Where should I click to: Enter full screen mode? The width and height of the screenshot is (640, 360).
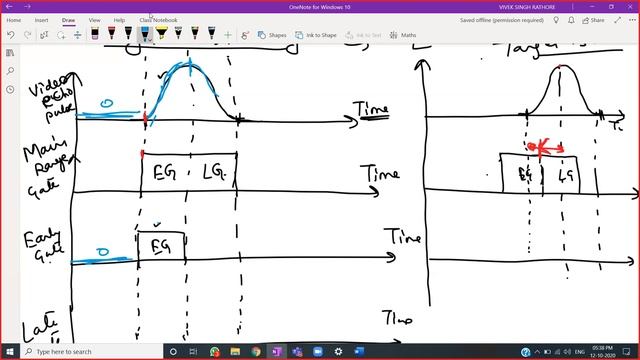click(x=618, y=20)
